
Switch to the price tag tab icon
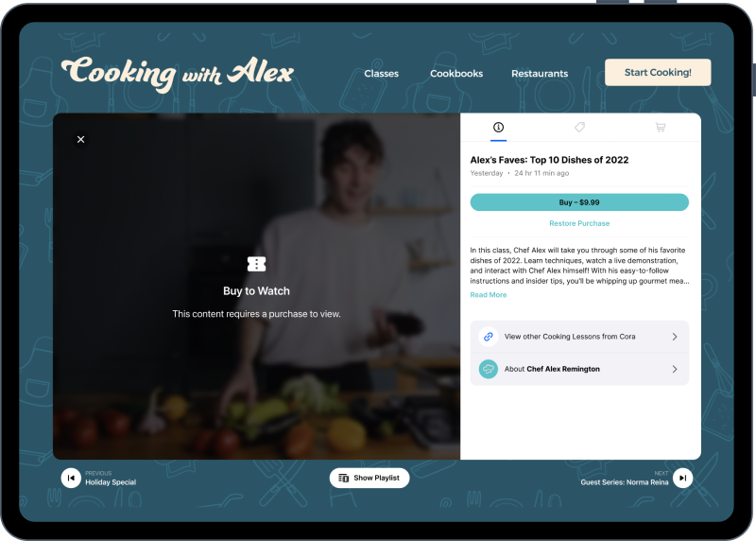pyautogui.click(x=579, y=128)
